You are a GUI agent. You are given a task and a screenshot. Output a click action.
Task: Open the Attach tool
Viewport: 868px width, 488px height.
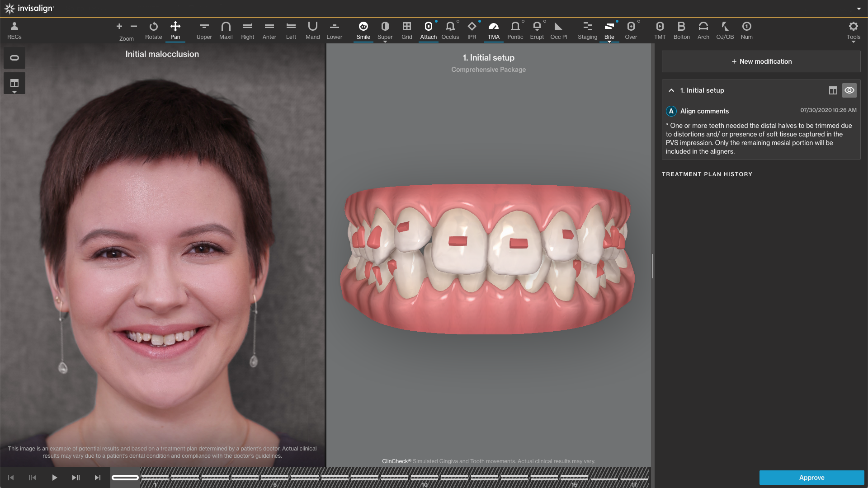428,30
